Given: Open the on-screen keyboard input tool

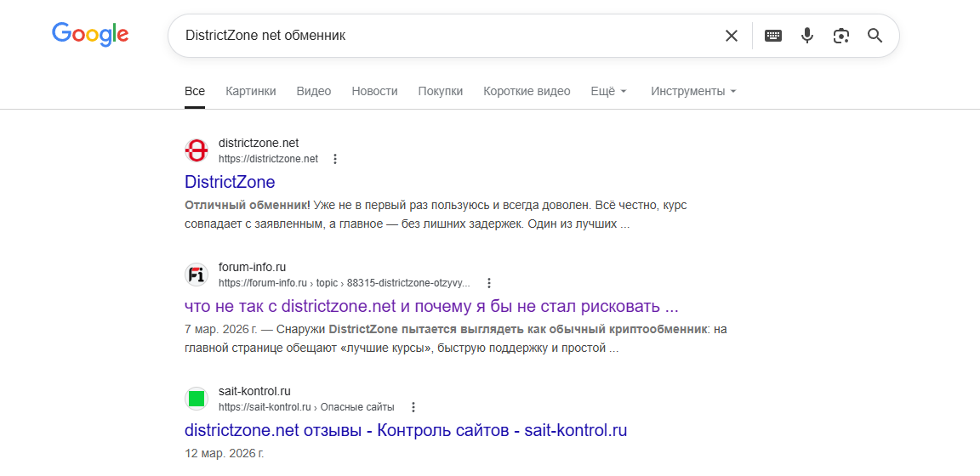Looking at the screenshot, I should (x=773, y=36).
